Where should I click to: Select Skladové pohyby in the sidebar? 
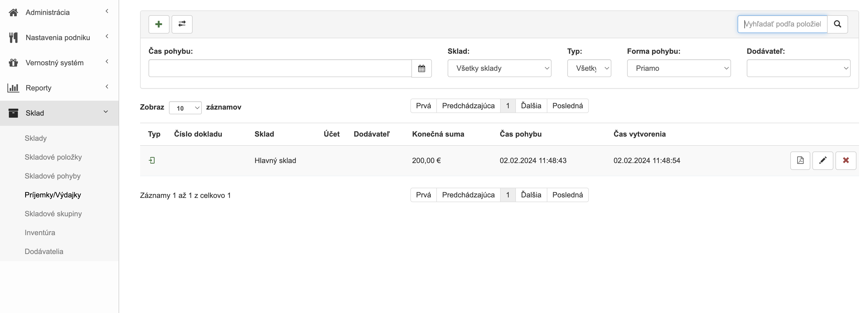[52, 176]
